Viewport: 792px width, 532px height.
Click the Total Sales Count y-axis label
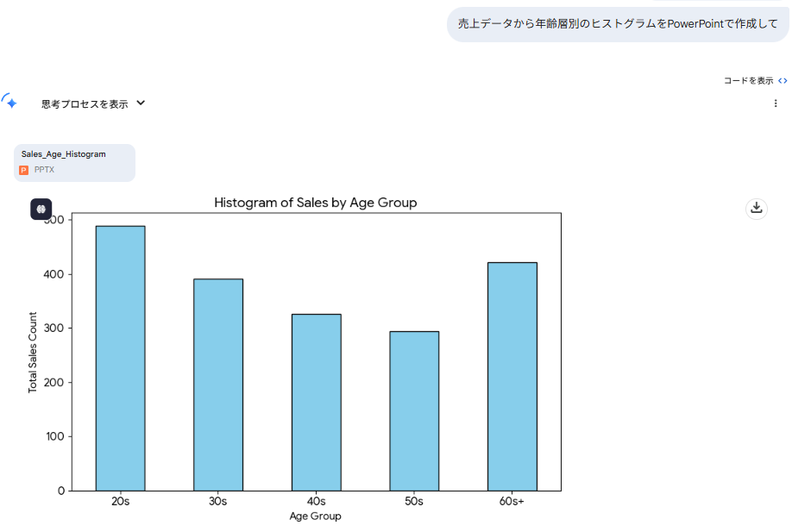(x=34, y=352)
